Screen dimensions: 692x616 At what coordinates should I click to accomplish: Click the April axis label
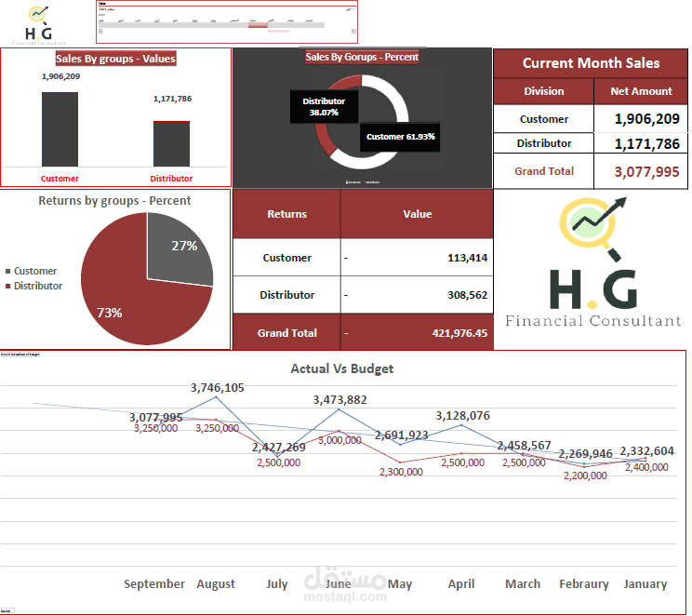[461, 583]
